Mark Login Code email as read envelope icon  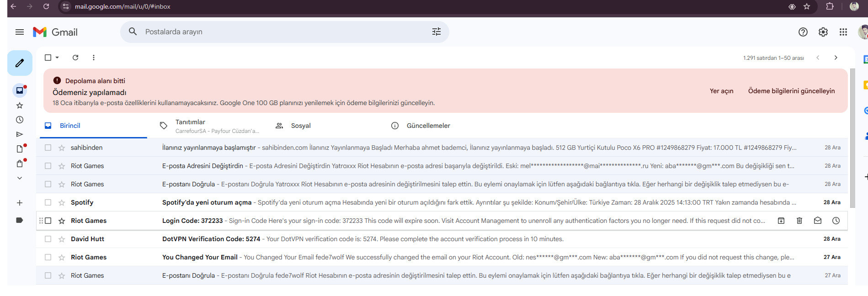coord(818,221)
